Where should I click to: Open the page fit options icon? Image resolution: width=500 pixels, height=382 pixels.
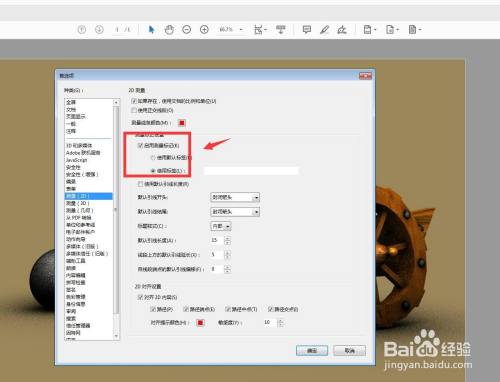[259, 30]
